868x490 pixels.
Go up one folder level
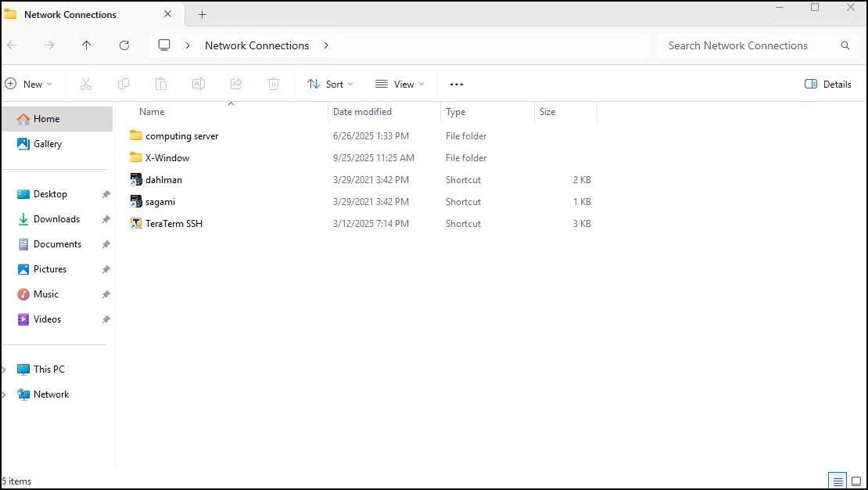coord(87,45)
